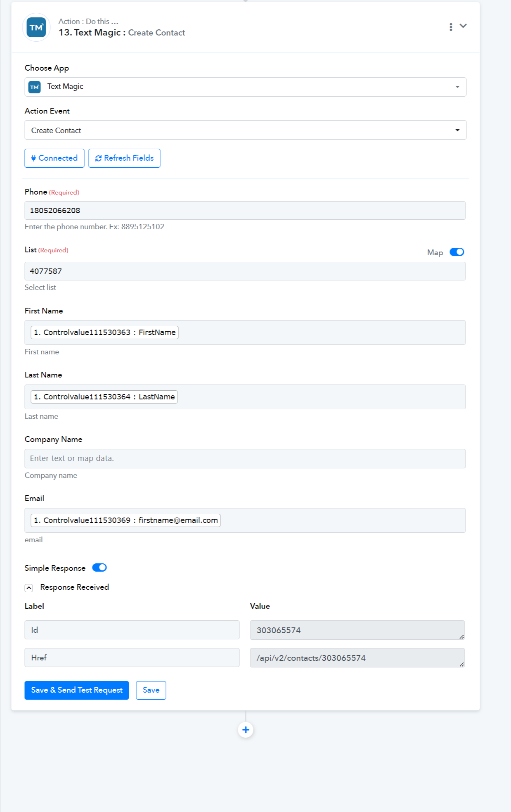Click the Company Name input field
511x812 pixels.
pyautogui.click(x=245, y=458)
